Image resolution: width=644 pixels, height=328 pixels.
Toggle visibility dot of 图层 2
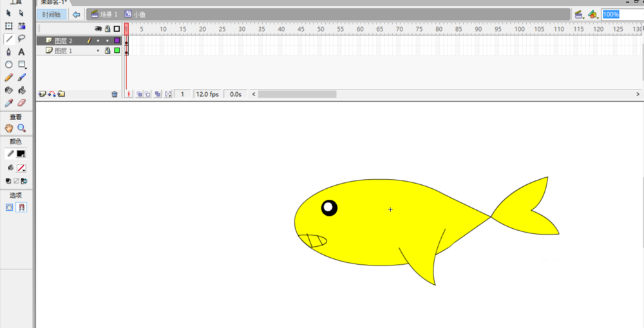tap(98, 41)
